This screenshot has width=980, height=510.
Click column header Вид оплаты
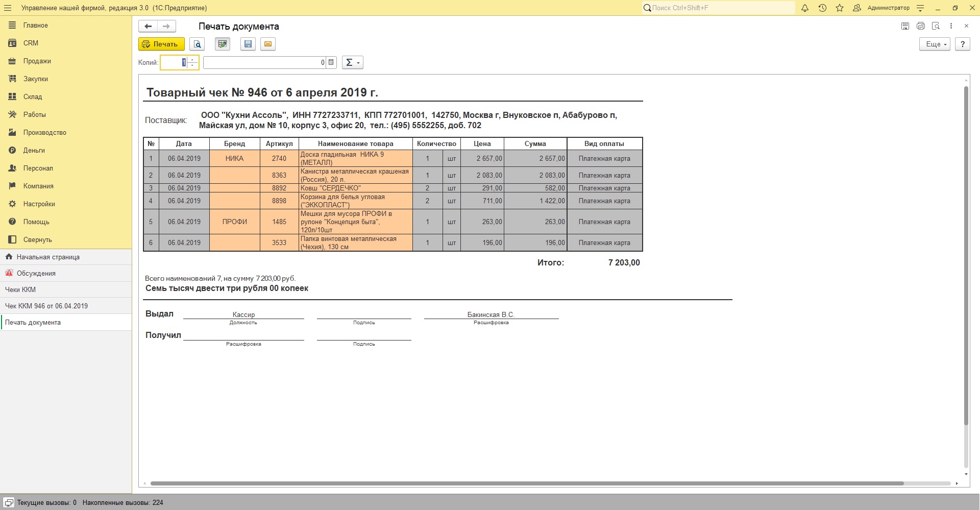click(604, 143)
